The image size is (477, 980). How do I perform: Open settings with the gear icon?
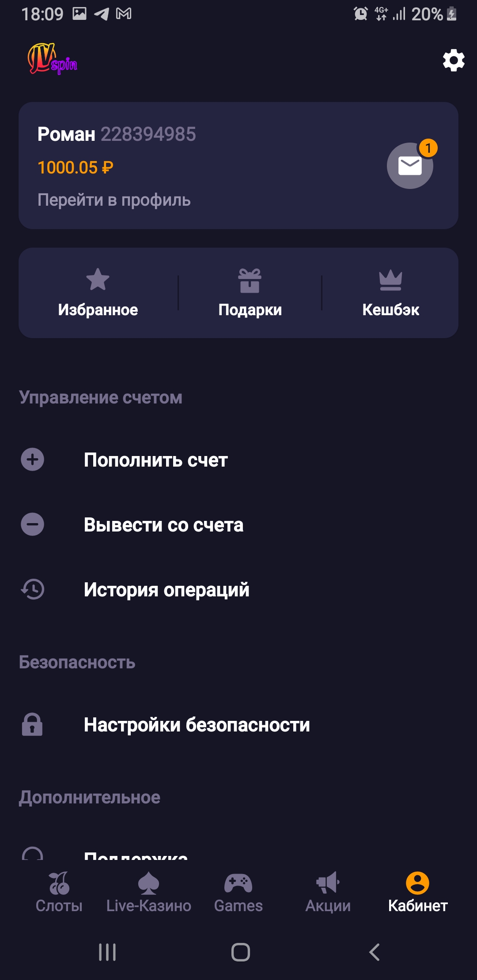(454, 60)
